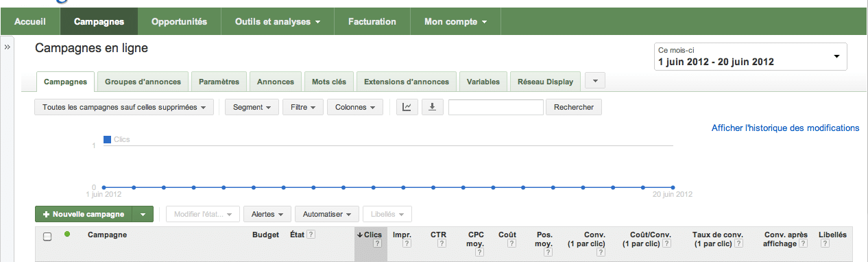Open help icon under CTR column
This screenshot has height=262, width=868.
(442, 244)
